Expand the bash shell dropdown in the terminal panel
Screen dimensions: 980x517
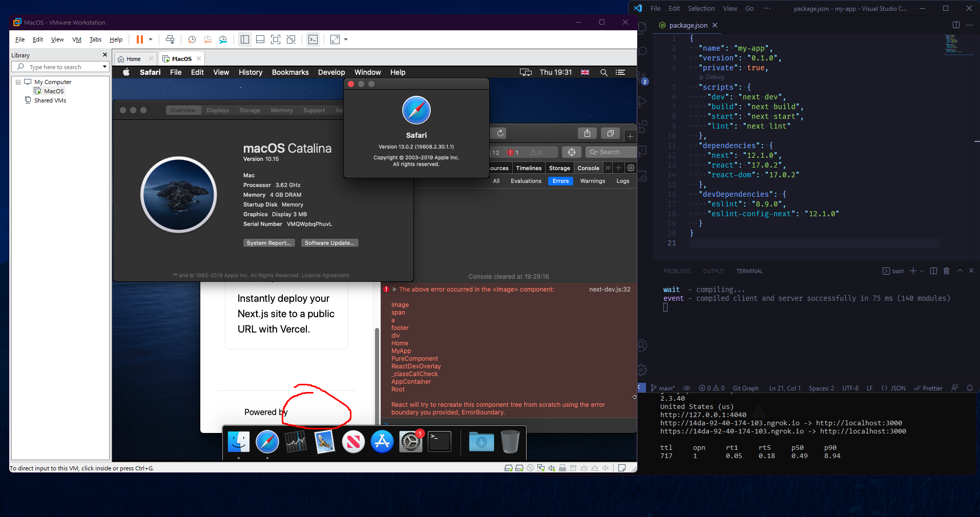point(921,271)
